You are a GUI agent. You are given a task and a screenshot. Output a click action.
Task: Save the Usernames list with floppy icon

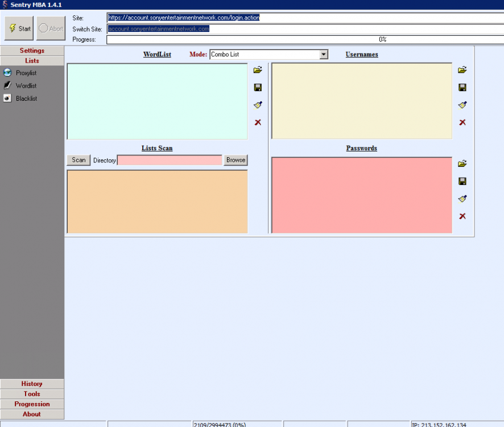click(x=462, y=87)
